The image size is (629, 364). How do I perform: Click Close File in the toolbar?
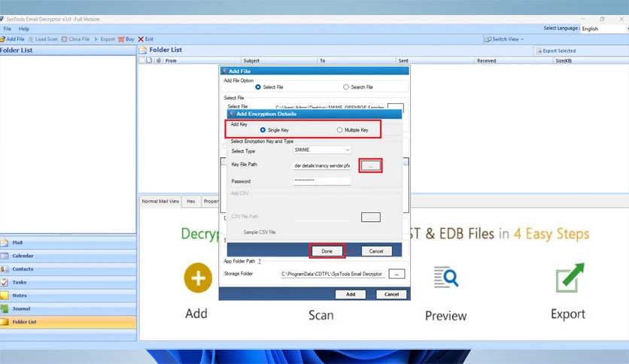(75, 39)
